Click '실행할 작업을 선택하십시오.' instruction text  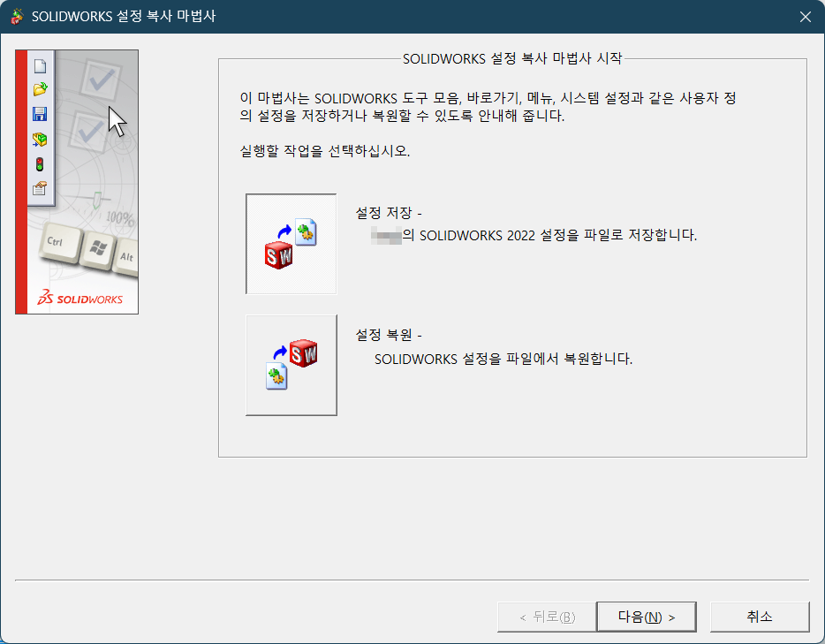(325, 152)
